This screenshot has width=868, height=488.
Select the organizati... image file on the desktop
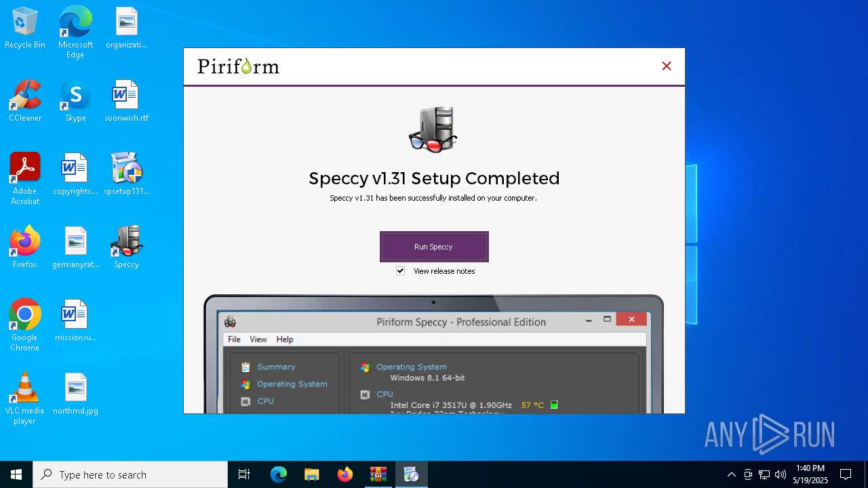tap(126, 28)
